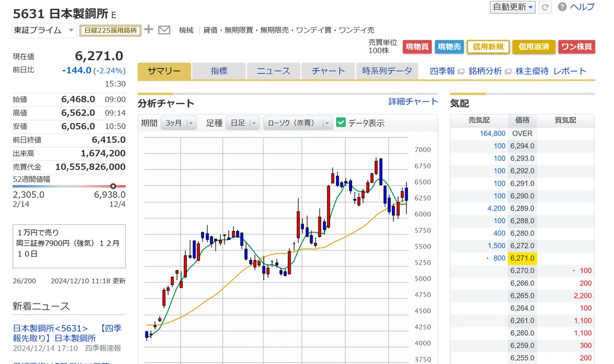Click the 現物売 button
Screen dimensions: 614x364
point(449,47)
